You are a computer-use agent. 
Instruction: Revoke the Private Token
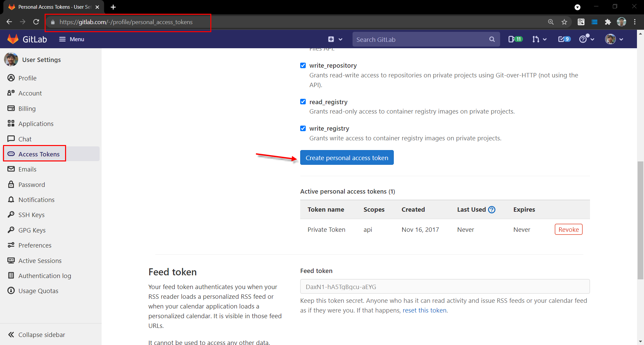pos(569,229)
